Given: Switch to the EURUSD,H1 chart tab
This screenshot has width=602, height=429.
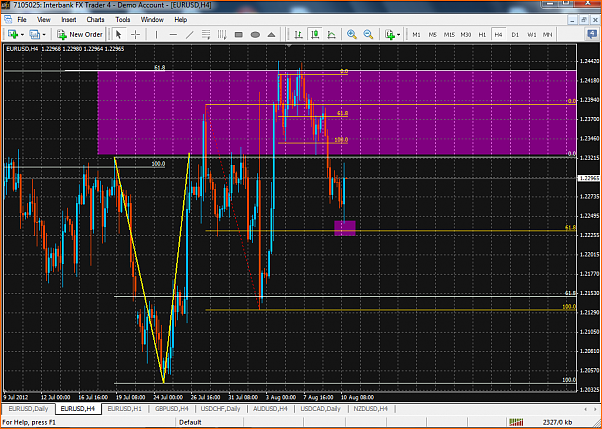Looking at the screenshot, I should point(125,409).
